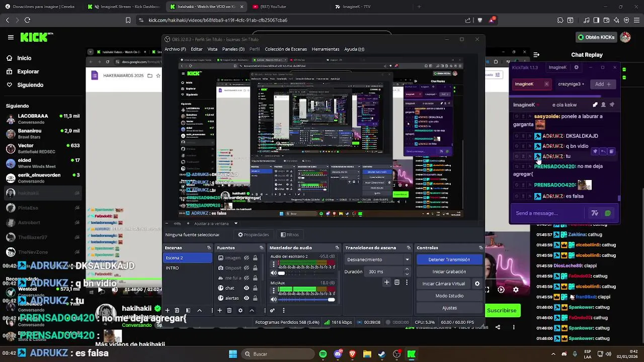Hide the chat source

[x=247, y=288]
